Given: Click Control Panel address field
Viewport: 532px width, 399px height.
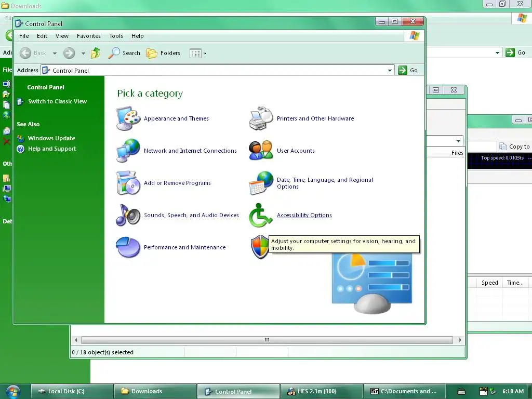Looking at the screenshot, I should [x=217, y=71].
